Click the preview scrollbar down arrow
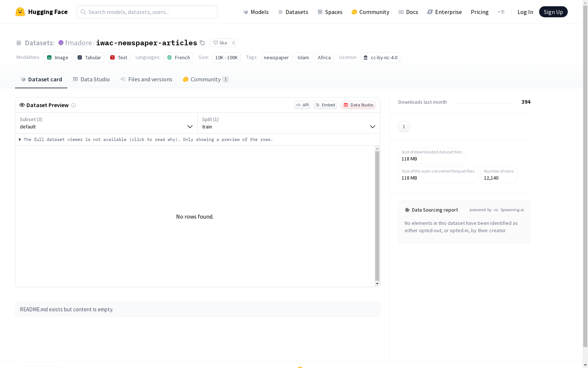The height and width of the screenshot is (368, 588). (377, 284)
